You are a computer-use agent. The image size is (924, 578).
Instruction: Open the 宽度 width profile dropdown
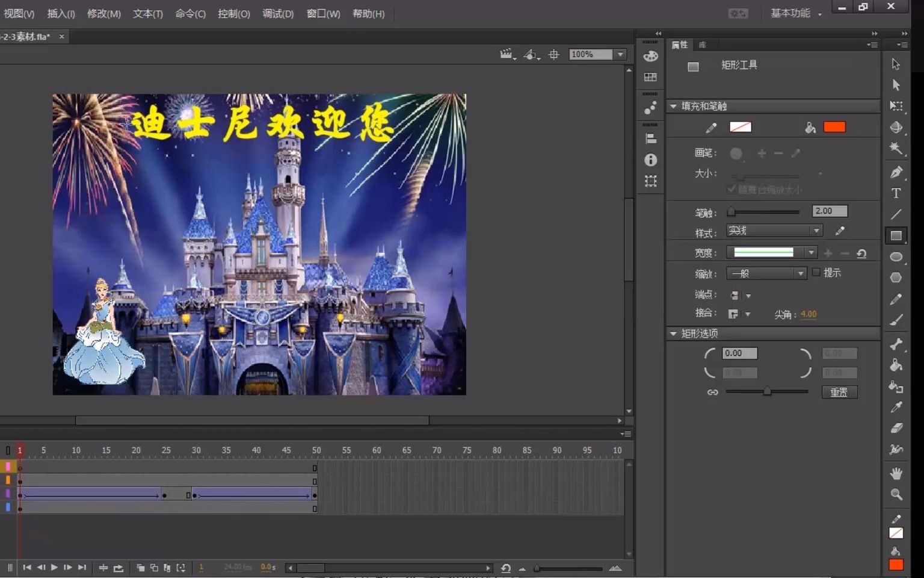(x=771, y=253)
